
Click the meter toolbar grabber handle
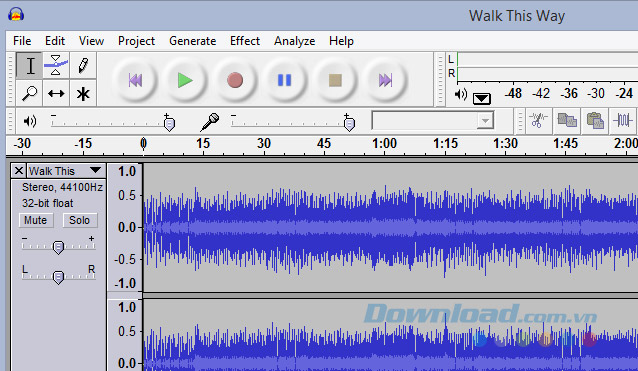point(440,79)
